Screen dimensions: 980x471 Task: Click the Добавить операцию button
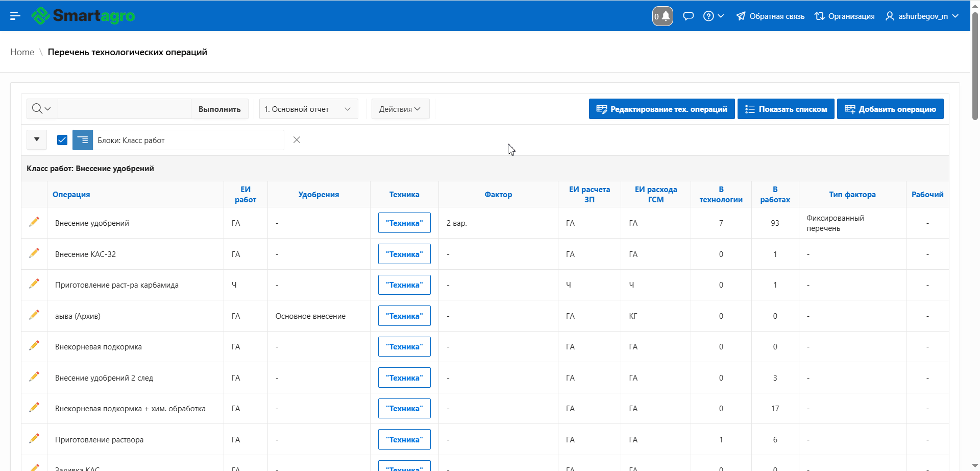890,109
